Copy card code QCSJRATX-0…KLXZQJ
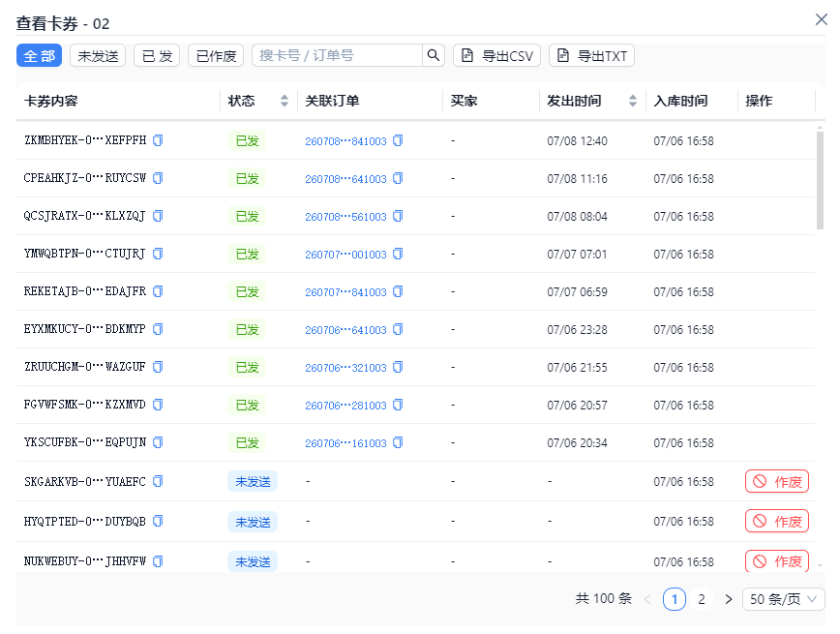This screenshot has height=634, width=840. (158, 216)
